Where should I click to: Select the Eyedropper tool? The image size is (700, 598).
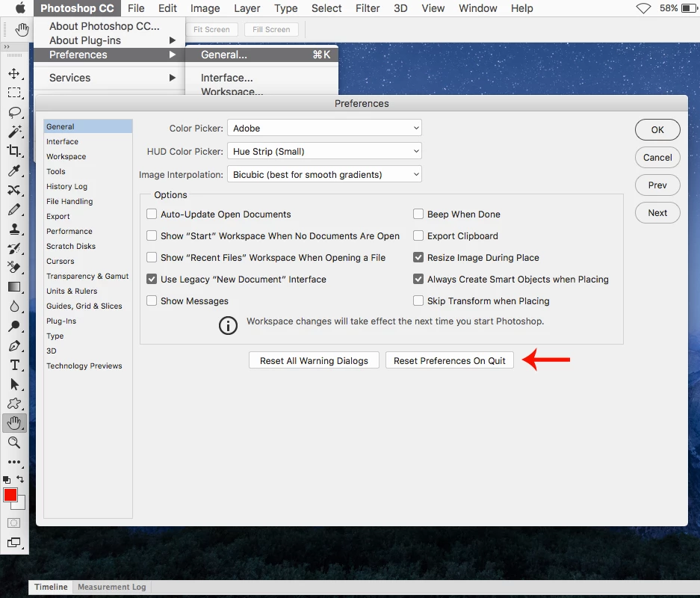pos(14,170)
